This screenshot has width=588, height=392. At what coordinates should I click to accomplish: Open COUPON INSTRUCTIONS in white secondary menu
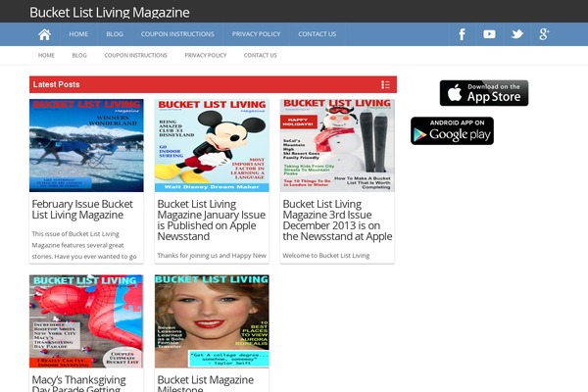tap(136, 56)
